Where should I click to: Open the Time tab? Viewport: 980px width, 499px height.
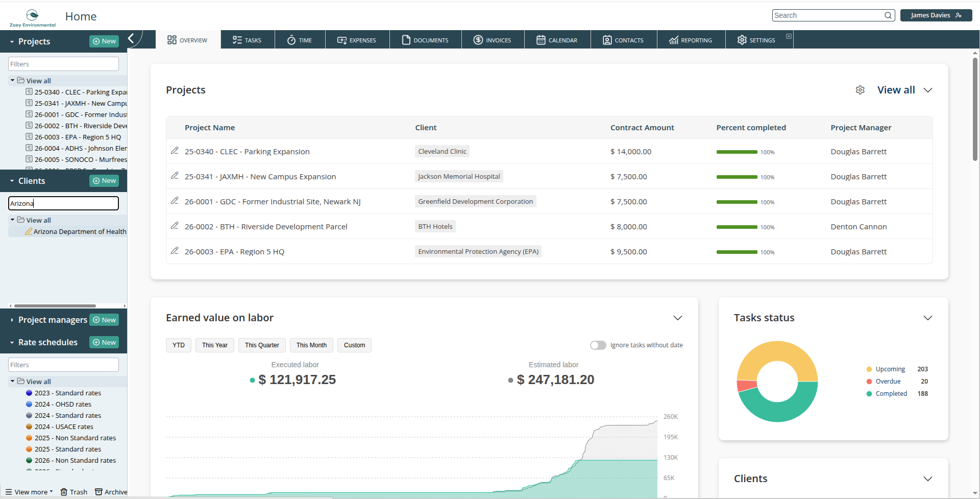click(x=300, y=40)
